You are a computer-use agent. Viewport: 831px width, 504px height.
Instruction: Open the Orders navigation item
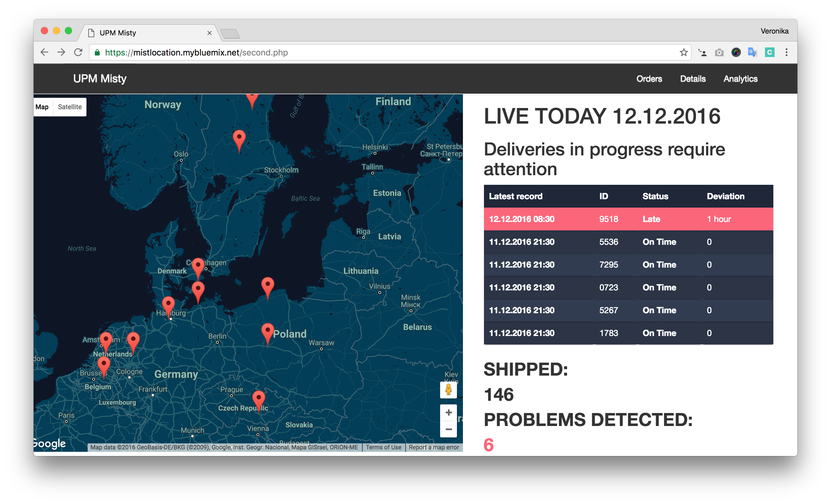pos(649,79)
